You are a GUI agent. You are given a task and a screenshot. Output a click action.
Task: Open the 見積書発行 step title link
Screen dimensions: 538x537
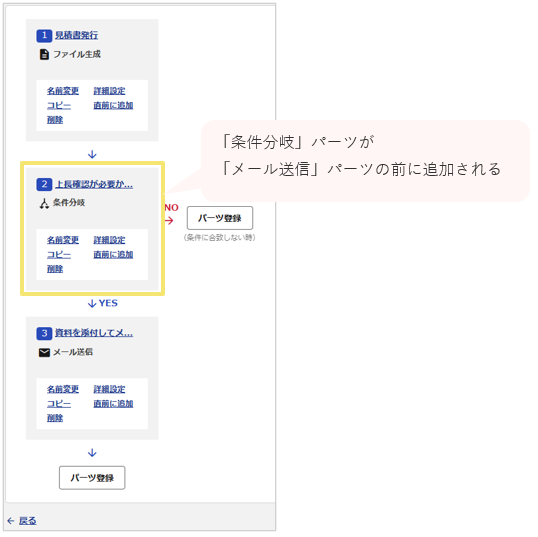77,35
